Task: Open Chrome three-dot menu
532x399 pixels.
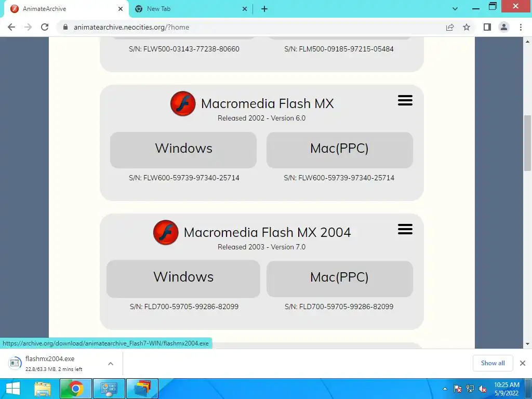Action: coord(521,27)
